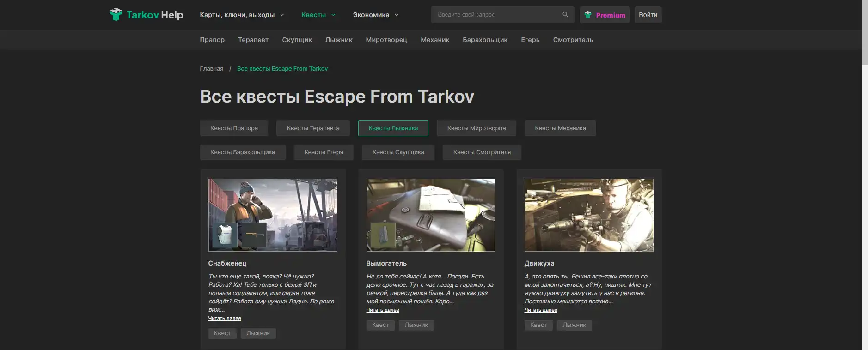868x350 pixels.
Task: Toggle the Квесты Прапора filter
Action: 234,128
